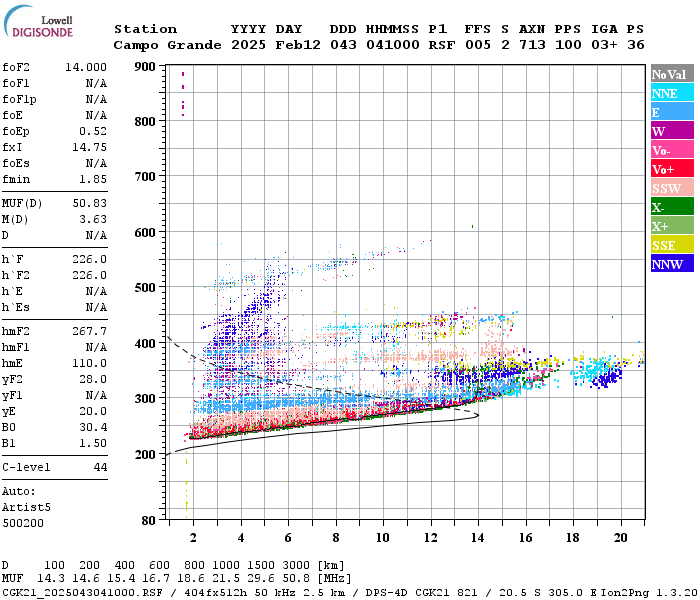The height and width of the screenshot is (600, 700).
Task: Select the X- dark green legend swatch
Action: (x=672, y=207)
